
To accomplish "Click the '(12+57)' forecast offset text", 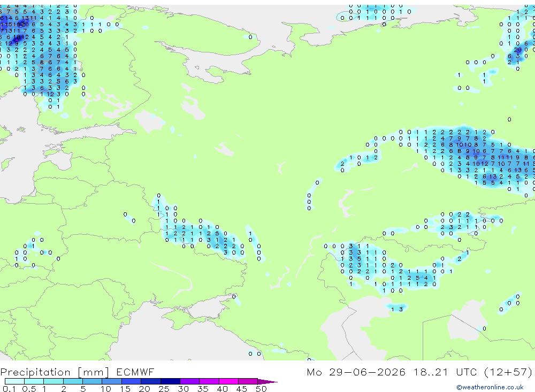I will coord(508,372).
